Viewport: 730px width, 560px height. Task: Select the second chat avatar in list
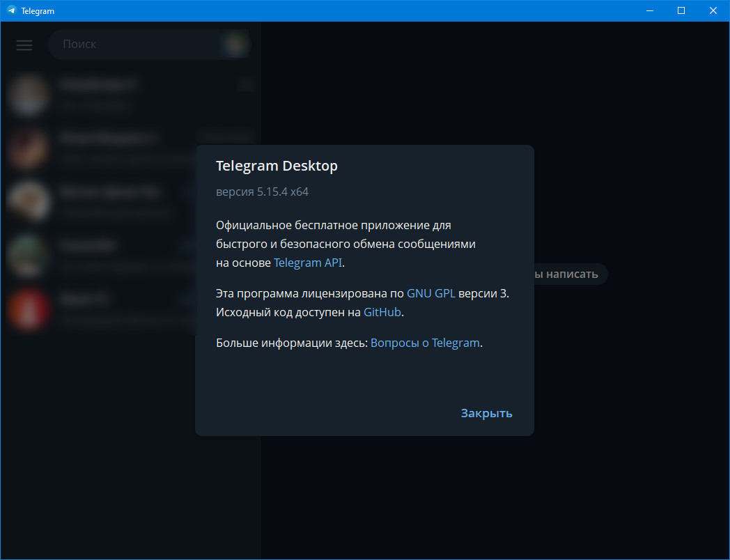tap(28, 148)
